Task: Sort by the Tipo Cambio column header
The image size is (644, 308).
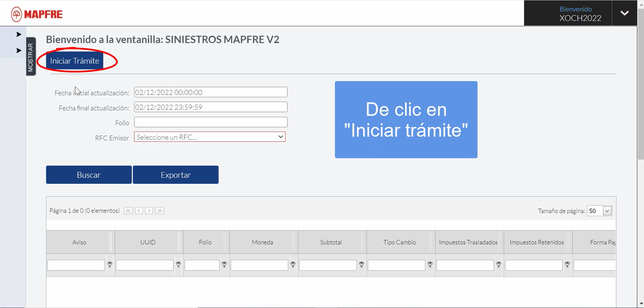Action: [400, 242]
